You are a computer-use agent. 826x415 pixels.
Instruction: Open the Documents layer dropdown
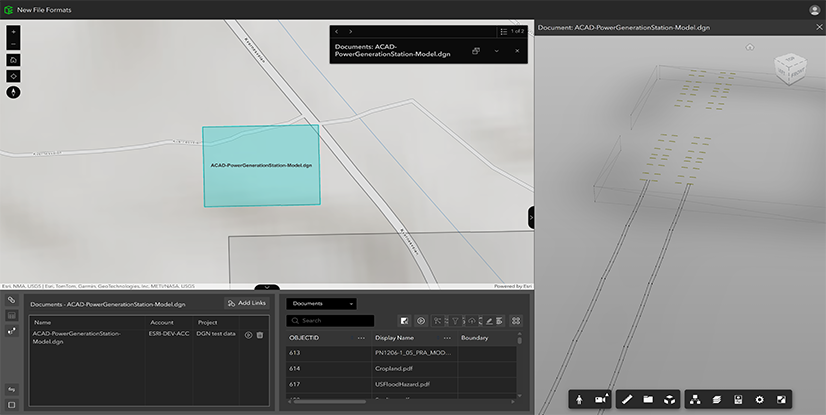(321, 304)
